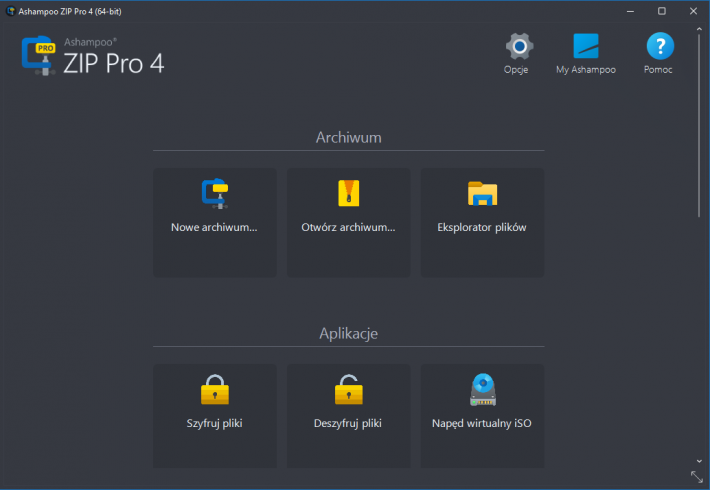Image resolution: width=710 pixels, height=490 pixels.
Task: Click the Opcje text label
Action: 516,70
